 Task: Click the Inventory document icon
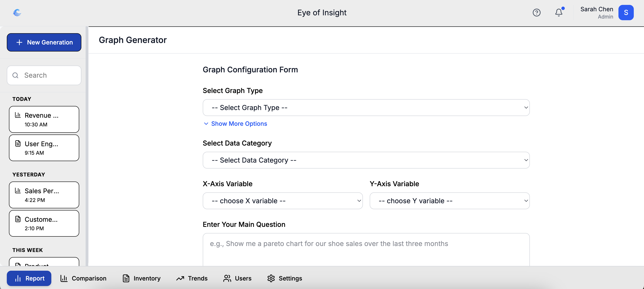126,278
